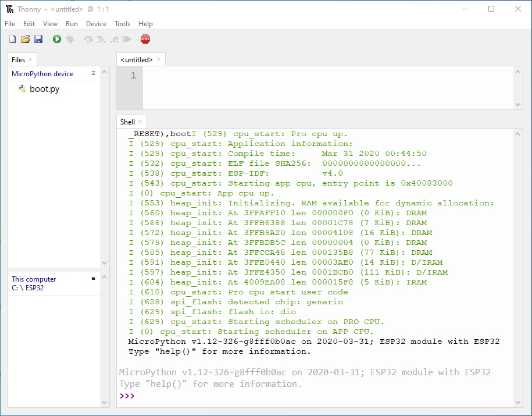
Task: Click the 'Compile time: Mar 31 2020 00:44:50' line
Action: 277,154
